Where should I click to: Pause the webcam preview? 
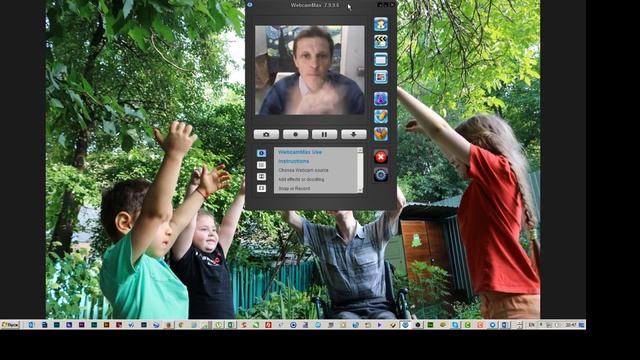[324, 134]
